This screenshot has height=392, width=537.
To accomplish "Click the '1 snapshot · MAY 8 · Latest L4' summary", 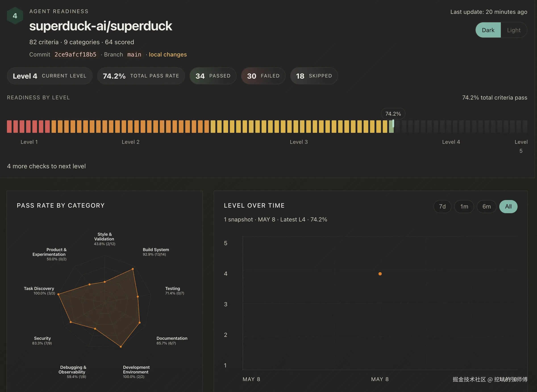I will pos(275,219).
